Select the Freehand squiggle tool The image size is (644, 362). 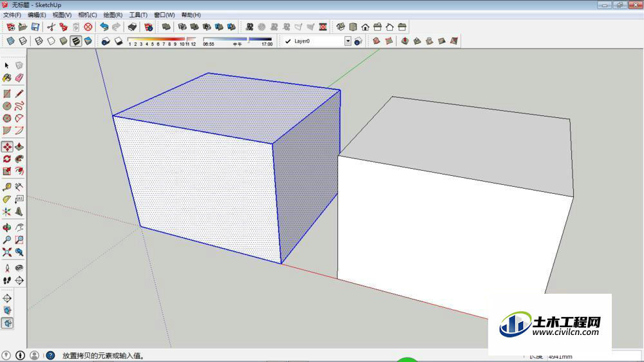[19, 106]
